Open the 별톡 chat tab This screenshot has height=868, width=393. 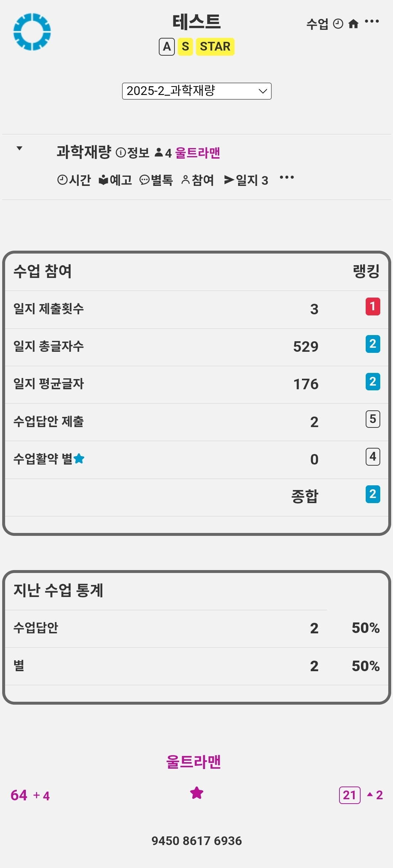tap(156, 180)
